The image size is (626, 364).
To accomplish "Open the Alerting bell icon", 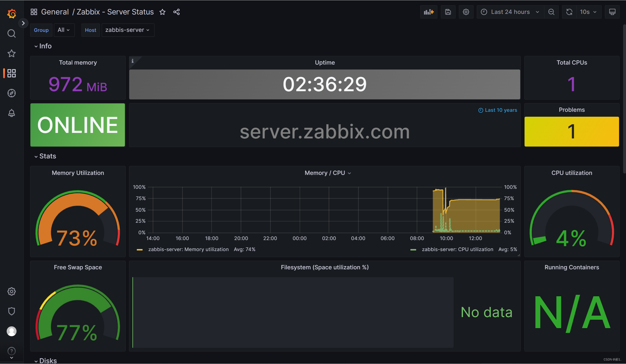I will coord(12,113).
